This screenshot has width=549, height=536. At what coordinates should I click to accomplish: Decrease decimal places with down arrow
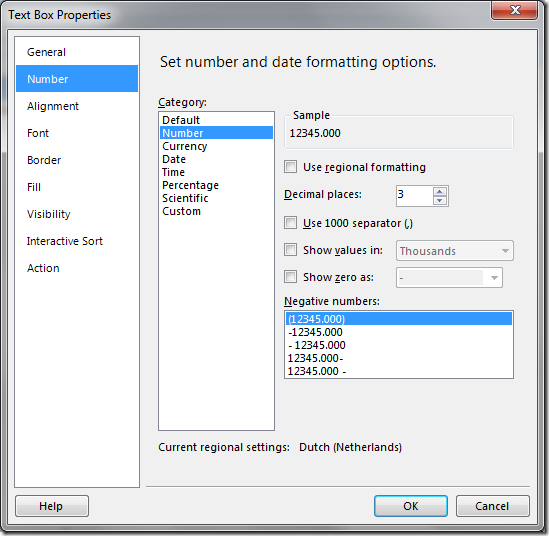[439, 200]
